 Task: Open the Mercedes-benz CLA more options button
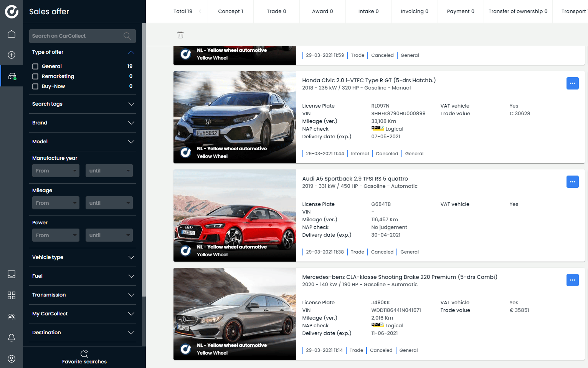[x=573, y=280]
